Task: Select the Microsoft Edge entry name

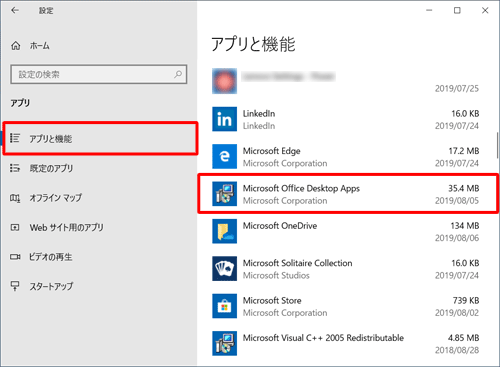Action: pos(271,151)
